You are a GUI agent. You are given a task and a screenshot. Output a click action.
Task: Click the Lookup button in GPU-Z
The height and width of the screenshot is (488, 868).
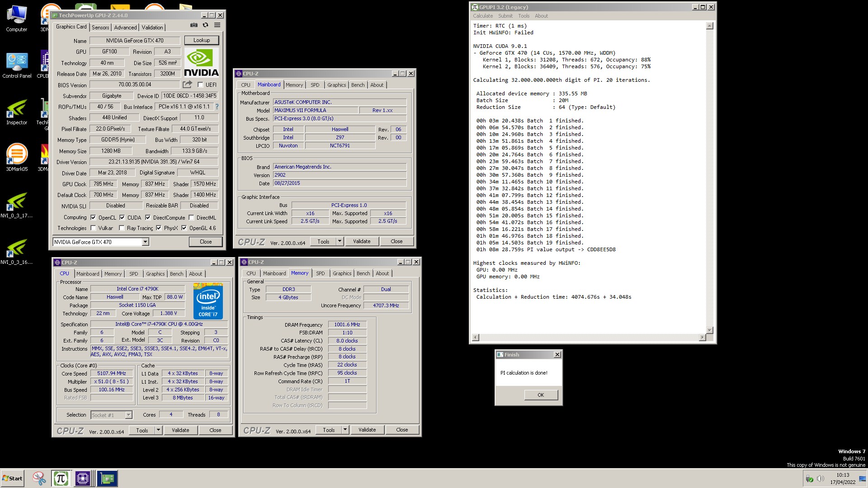(x=202, y=40)
